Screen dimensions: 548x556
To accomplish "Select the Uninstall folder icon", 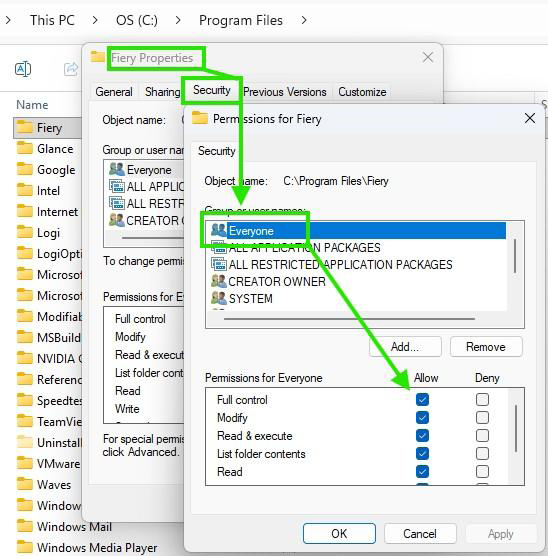I will pyautogui.click(x=24, y=442).
